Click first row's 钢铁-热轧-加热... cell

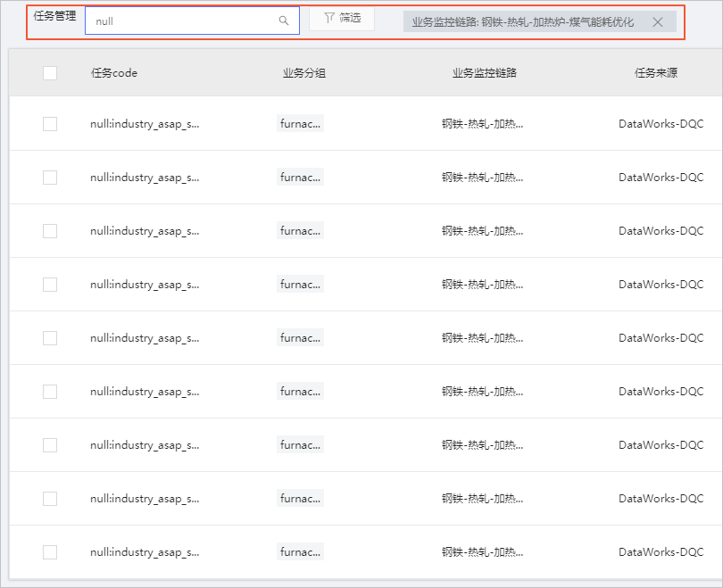point(482,123)
